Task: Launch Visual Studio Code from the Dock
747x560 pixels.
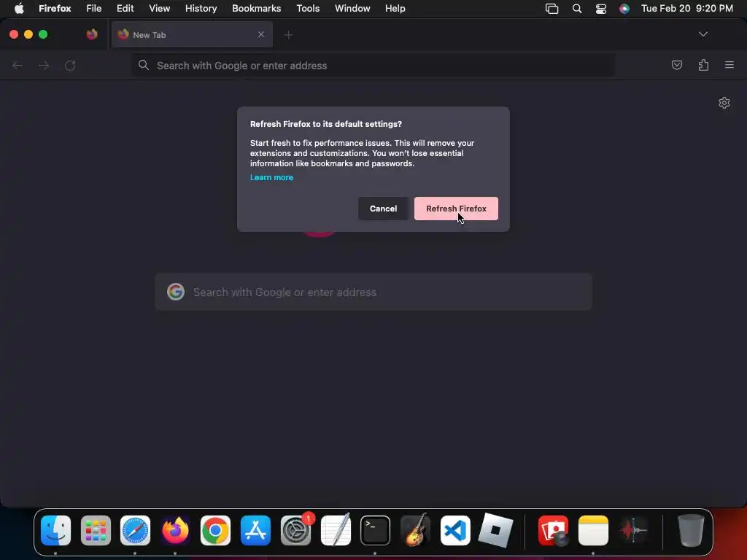Action: click(x=455, y=531)
